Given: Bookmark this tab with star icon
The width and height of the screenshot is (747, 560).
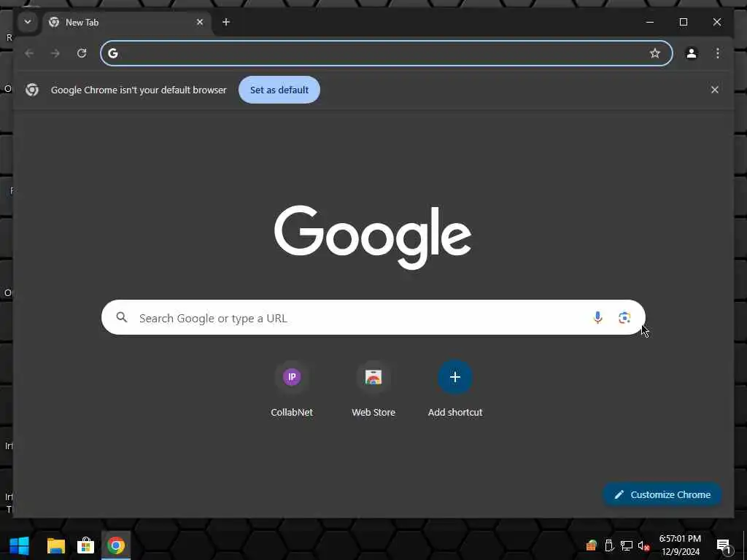Looking at the screenshot, I should click(655, 53).
